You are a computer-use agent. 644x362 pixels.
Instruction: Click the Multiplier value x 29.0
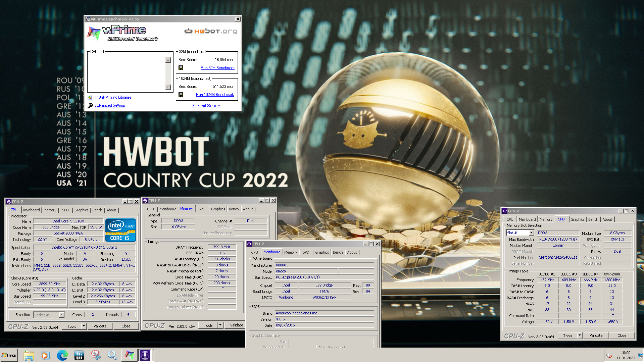click(50, 290)
